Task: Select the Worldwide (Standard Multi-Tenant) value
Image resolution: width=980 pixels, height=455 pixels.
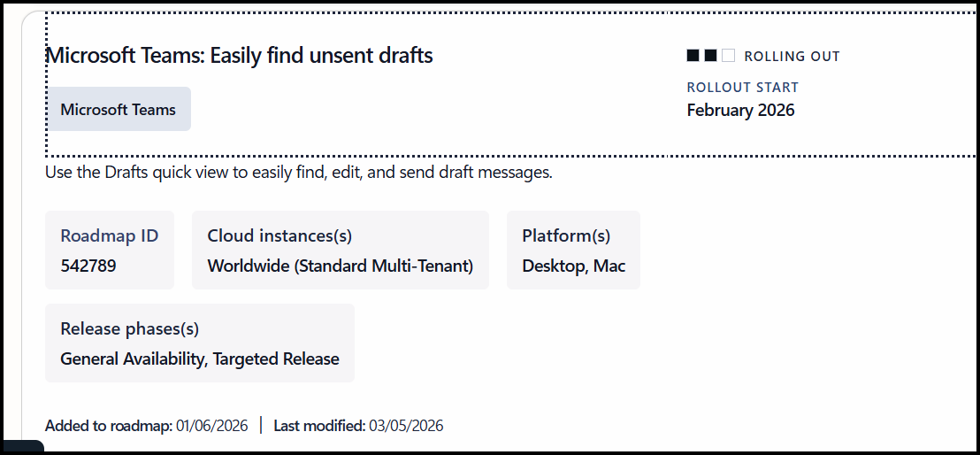Action: tap(340, 266)
